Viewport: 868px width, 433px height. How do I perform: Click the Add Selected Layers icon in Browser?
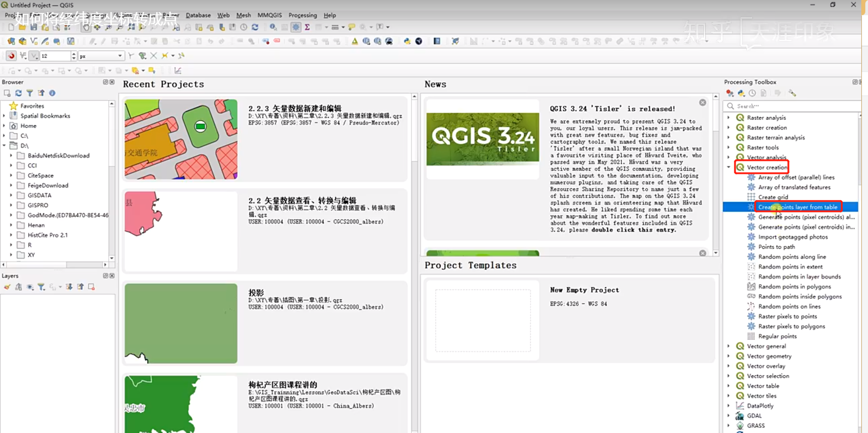click(7, 93)
